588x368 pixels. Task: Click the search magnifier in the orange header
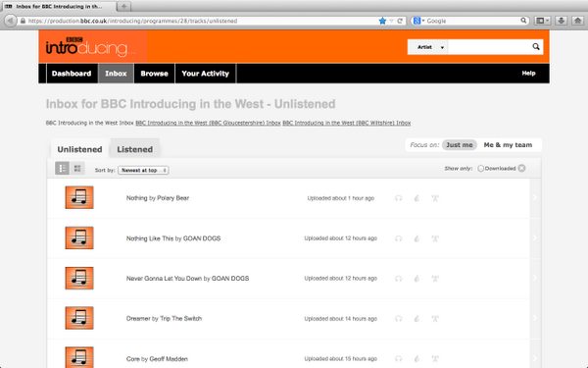[x=536, y=46]
